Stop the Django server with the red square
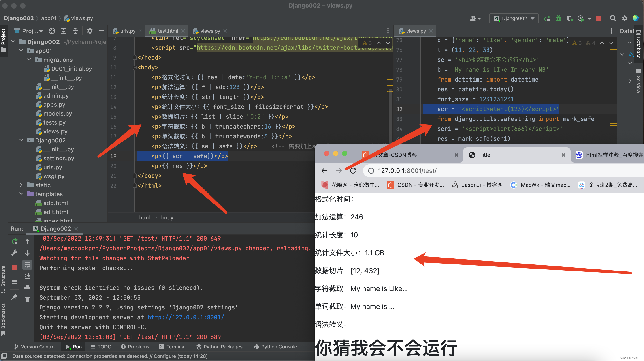Viewport: 644px width, 361px height. click(598, 18)
